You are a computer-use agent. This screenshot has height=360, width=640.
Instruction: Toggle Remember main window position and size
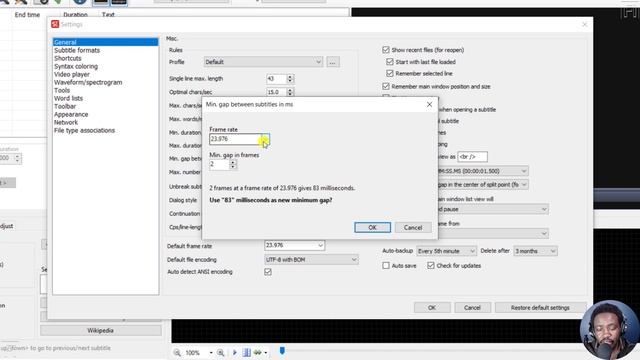pyautogui.click(x=386, y=87)
